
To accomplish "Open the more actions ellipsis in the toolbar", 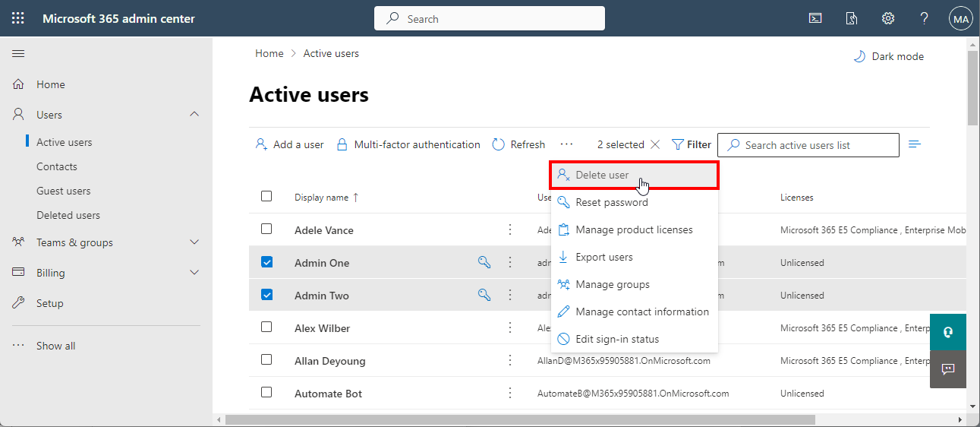I will pyautogui.click(x=566, y=144).
